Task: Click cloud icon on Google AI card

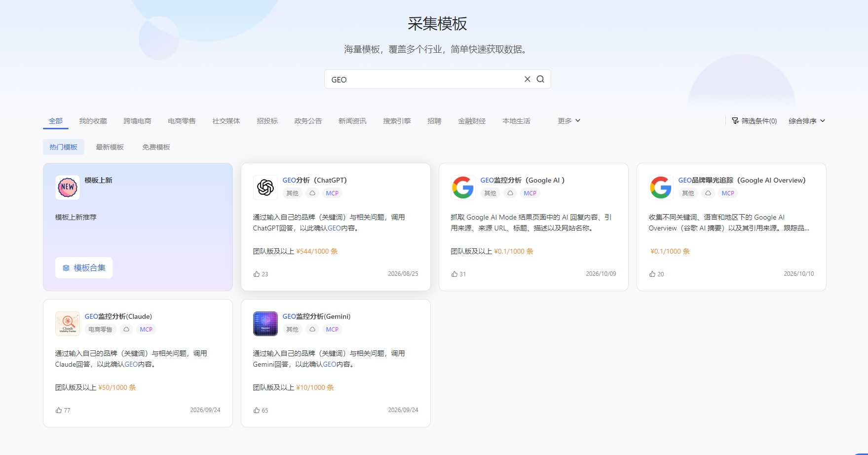Action: click(x=510, y=193)
